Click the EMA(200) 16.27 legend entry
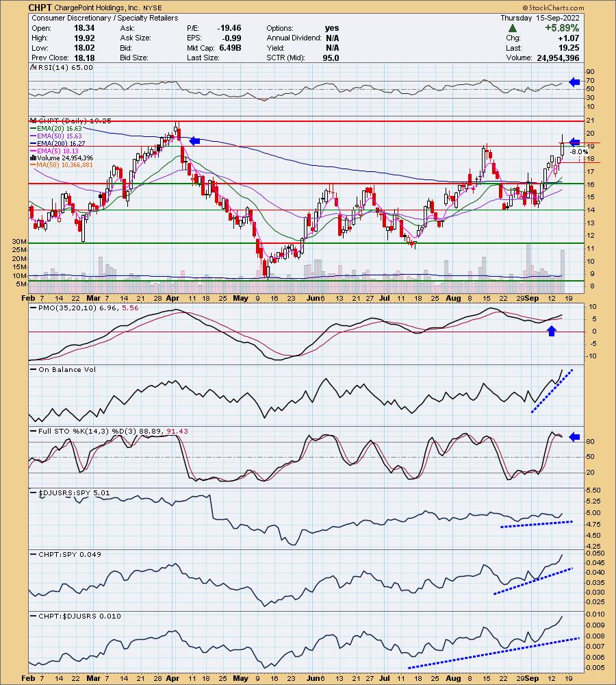The width and height of the screenshot is (616, 685). (x=62, y=143)
